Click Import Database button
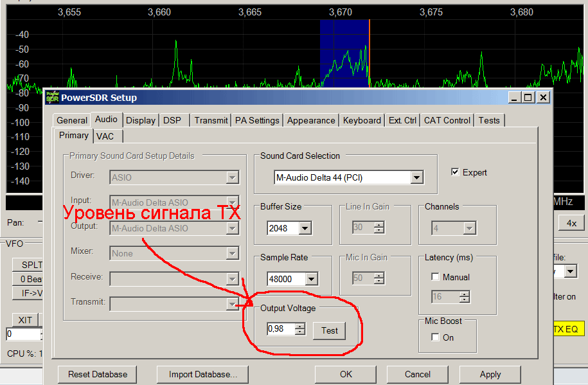588x385 pixels. click(x=203, y=374)
